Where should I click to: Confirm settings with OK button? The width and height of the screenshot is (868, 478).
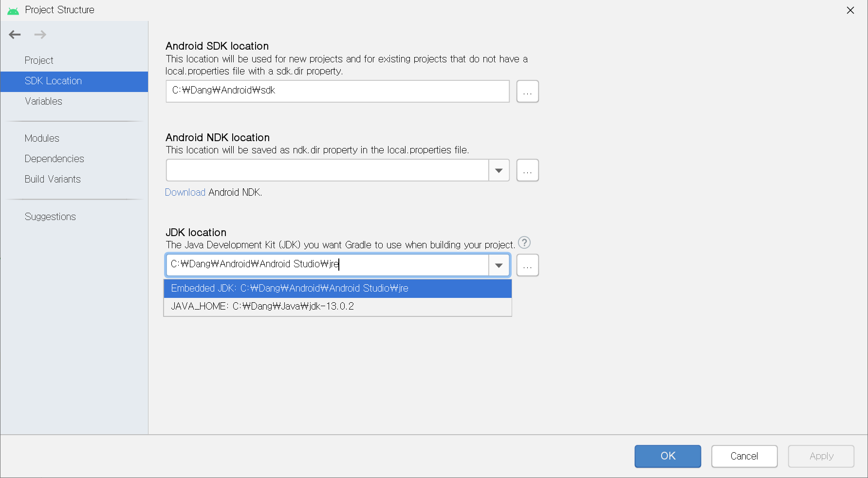[667, 456]
